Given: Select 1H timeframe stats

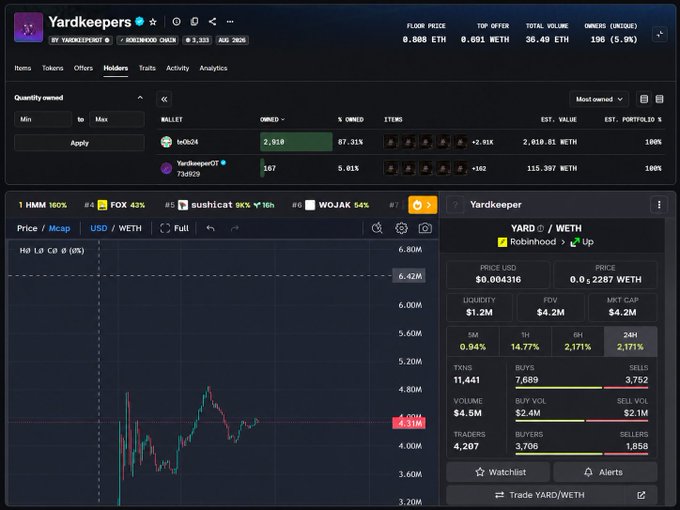Looking at the screenshot, I should pos(525,341).
